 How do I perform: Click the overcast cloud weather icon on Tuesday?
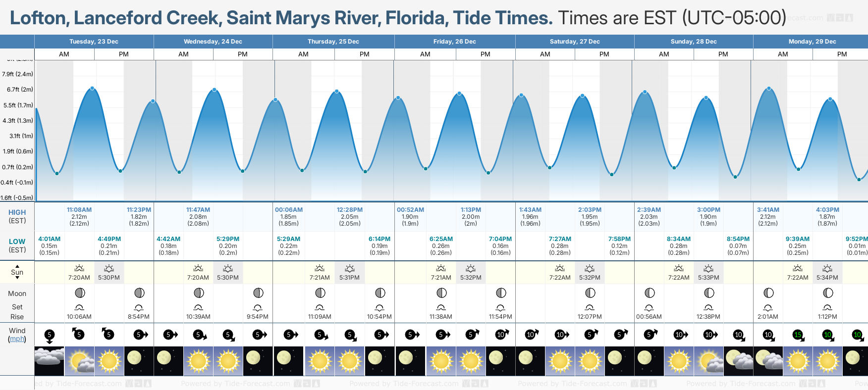pos(49,361)
